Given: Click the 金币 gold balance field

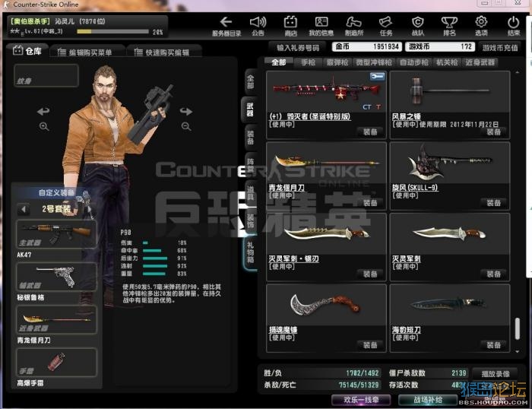Looking at the screenshot, I should [x=367, y=46].
